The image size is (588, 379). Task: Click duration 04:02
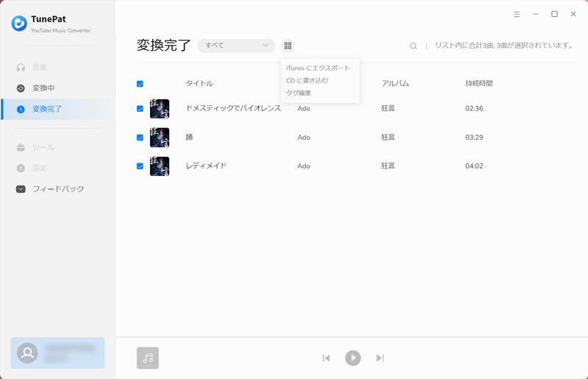[x=474, y=166]
